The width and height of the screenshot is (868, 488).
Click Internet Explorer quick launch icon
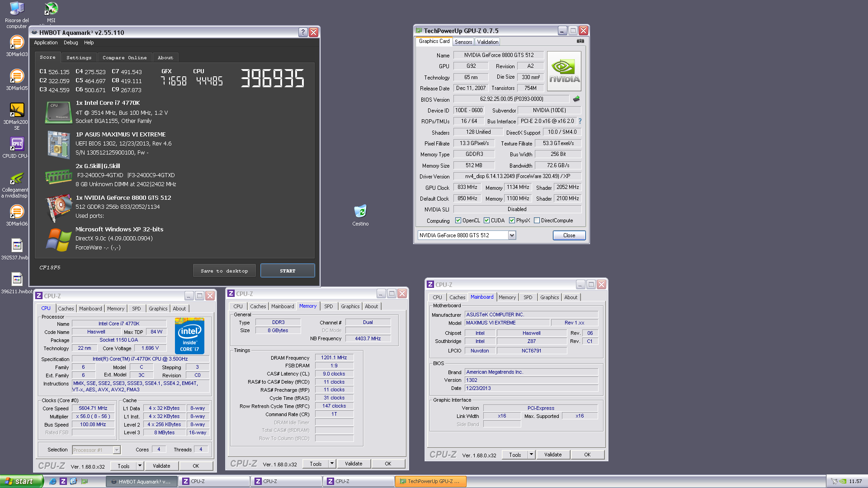[x=52, y=481]
